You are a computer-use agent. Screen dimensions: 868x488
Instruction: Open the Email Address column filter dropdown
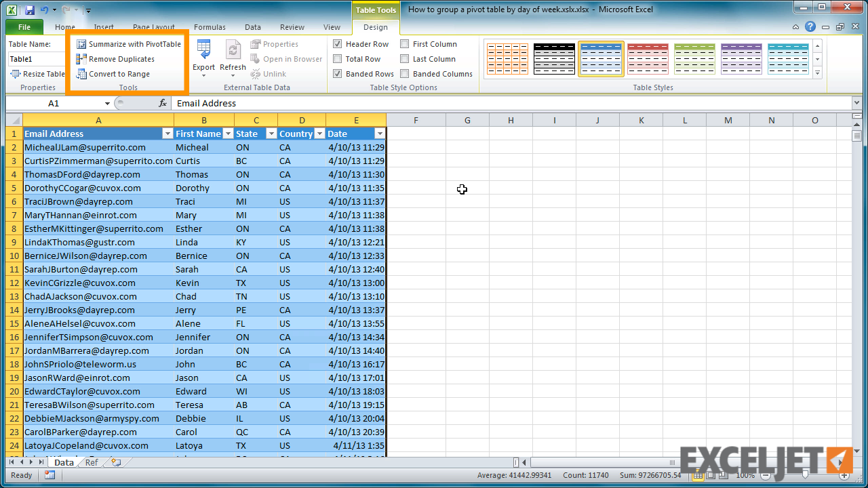click(x=167, y=134)
